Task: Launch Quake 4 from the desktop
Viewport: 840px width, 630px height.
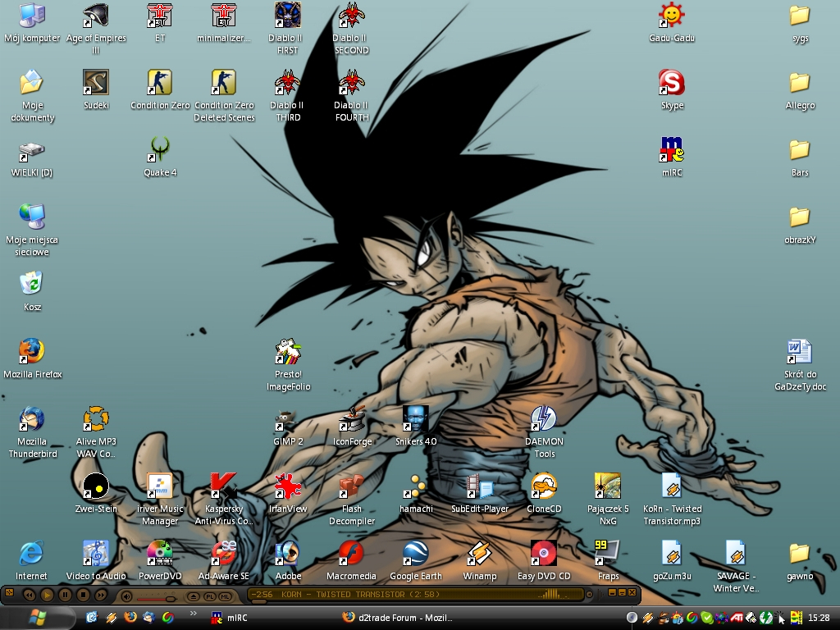Action: (x=160, y=150)
